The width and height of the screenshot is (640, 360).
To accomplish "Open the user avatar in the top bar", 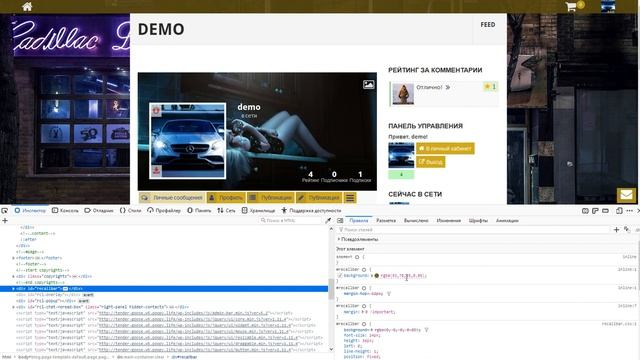I will [x=608, y=7].
